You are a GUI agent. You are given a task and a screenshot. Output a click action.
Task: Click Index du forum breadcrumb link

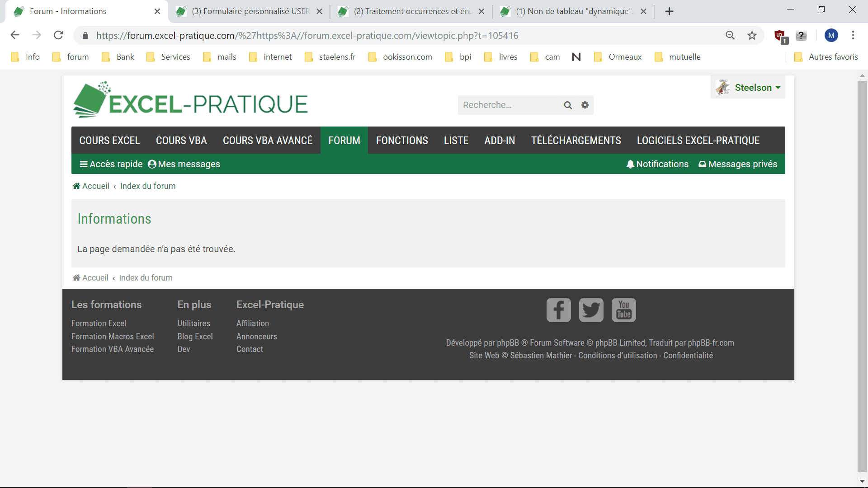148,186
